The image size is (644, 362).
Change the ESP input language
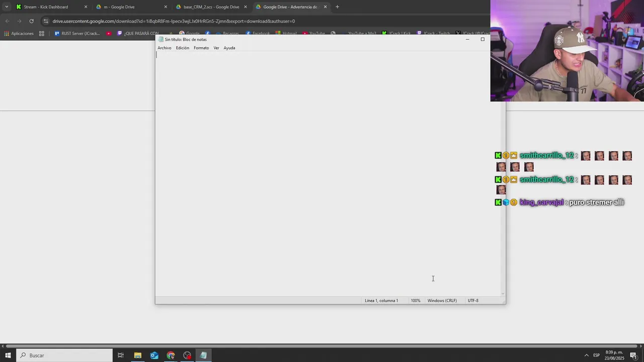pos(596,355)
